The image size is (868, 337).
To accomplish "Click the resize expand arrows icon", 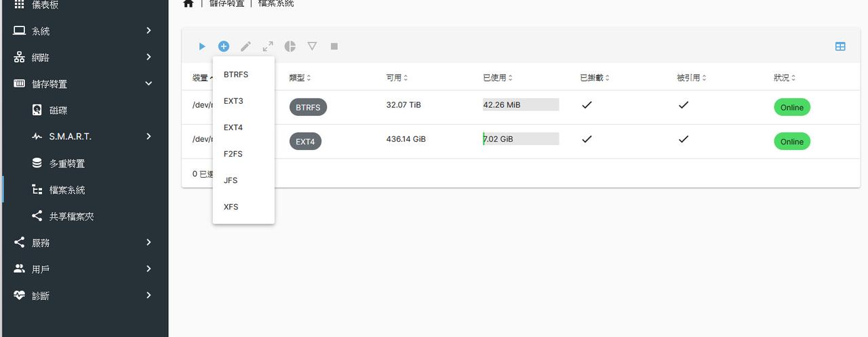I will [268, 46].
